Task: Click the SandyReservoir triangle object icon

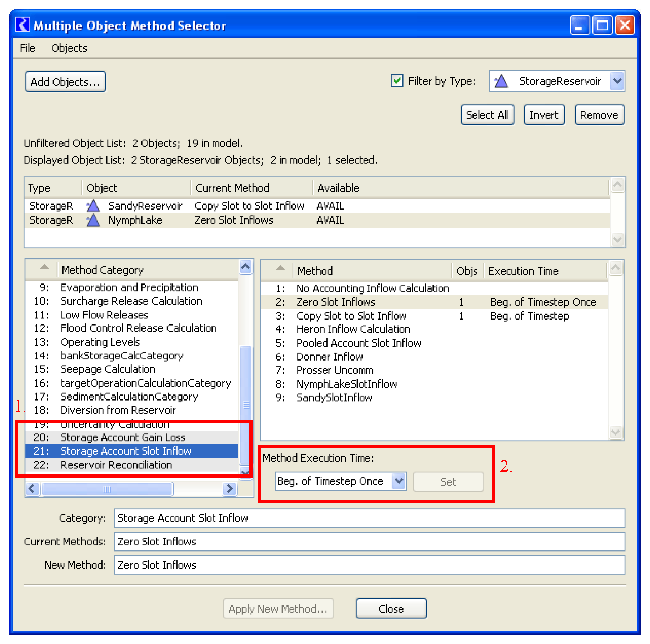Action: [x=93, y=206]
